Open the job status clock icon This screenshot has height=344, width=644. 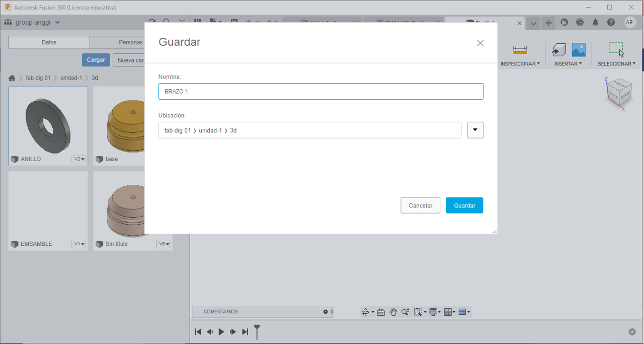click(580, 23)
